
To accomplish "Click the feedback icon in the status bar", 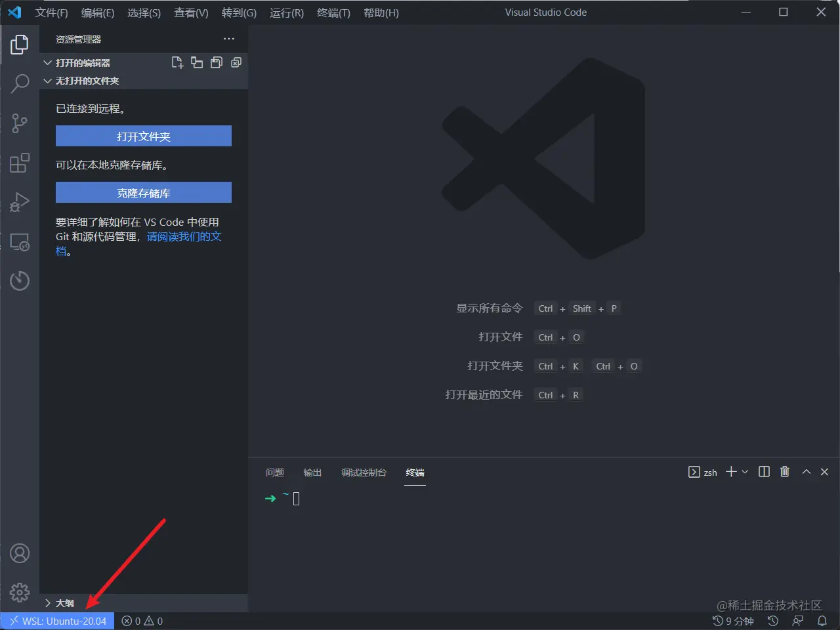I will pos(798,621).
